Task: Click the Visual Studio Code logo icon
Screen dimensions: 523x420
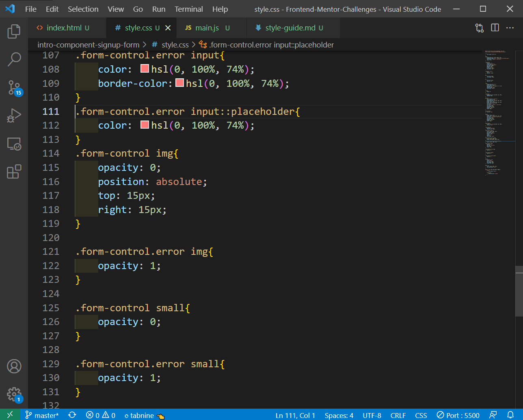Action: pyautogui.click(x=10, y=9)
